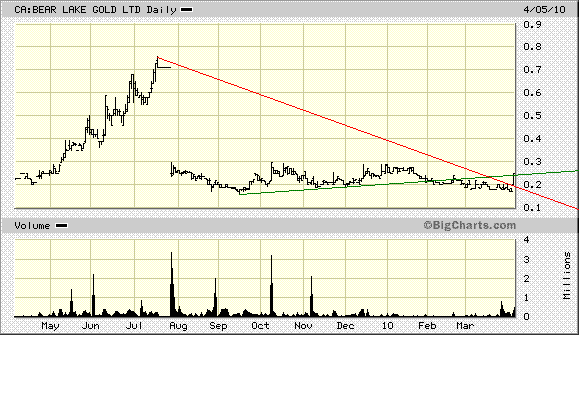Screen dimensions: 579x405
Task: Click the 0.7 price axis label
Action: (x=532, y=69)
